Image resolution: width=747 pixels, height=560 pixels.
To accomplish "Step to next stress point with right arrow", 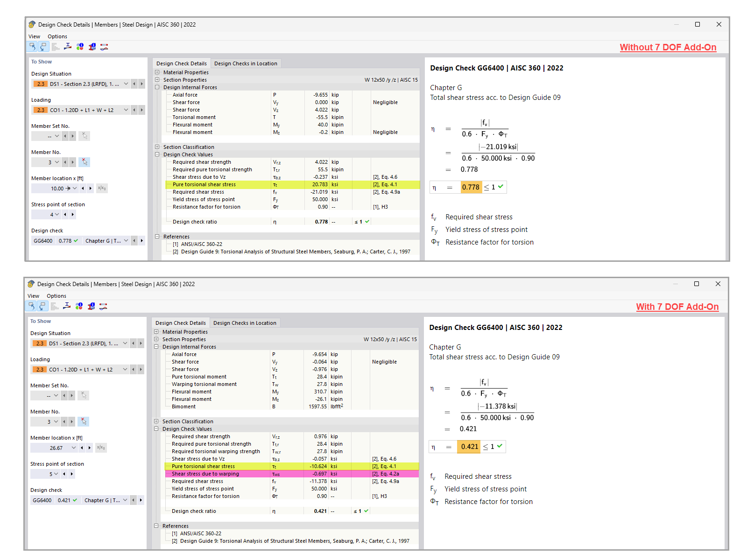I will tap(72, 215).
